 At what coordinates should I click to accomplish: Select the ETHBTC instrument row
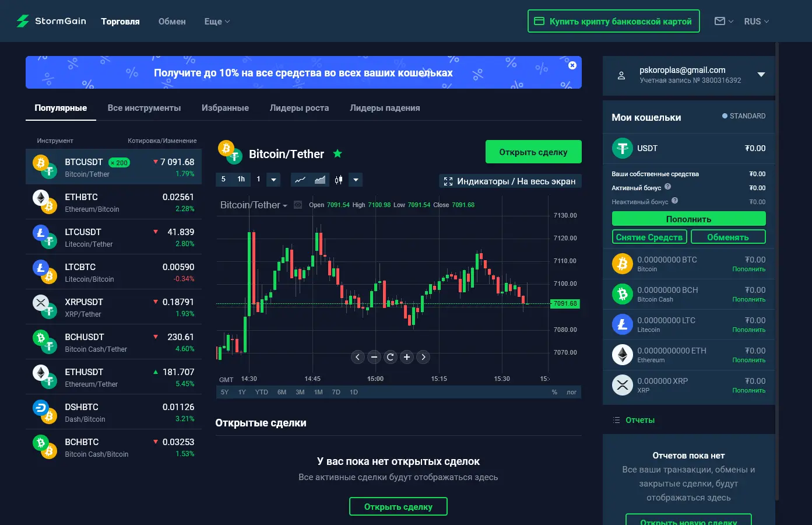[114, 202]
